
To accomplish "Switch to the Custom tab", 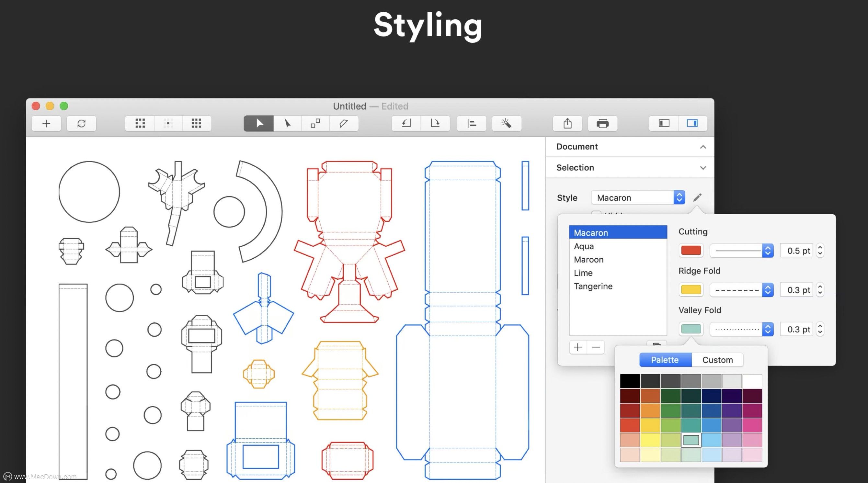I will coord(717,360).
